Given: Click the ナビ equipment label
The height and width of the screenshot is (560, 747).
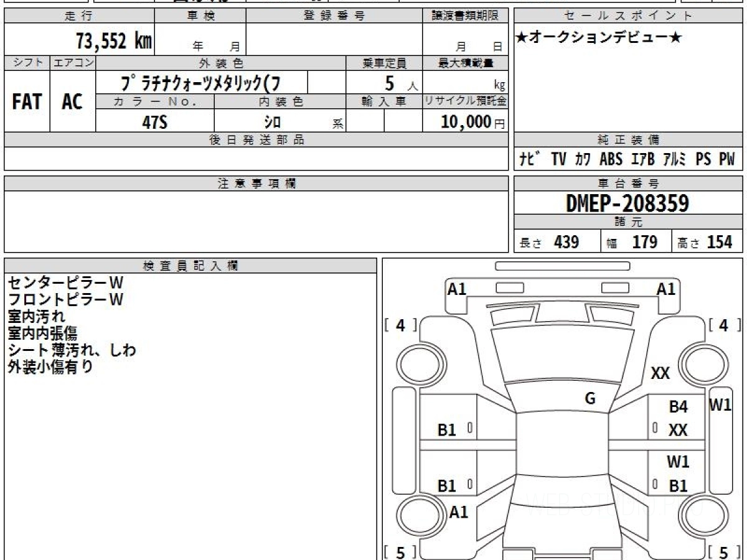Looking at the screenshot, I should click(530, 159).
